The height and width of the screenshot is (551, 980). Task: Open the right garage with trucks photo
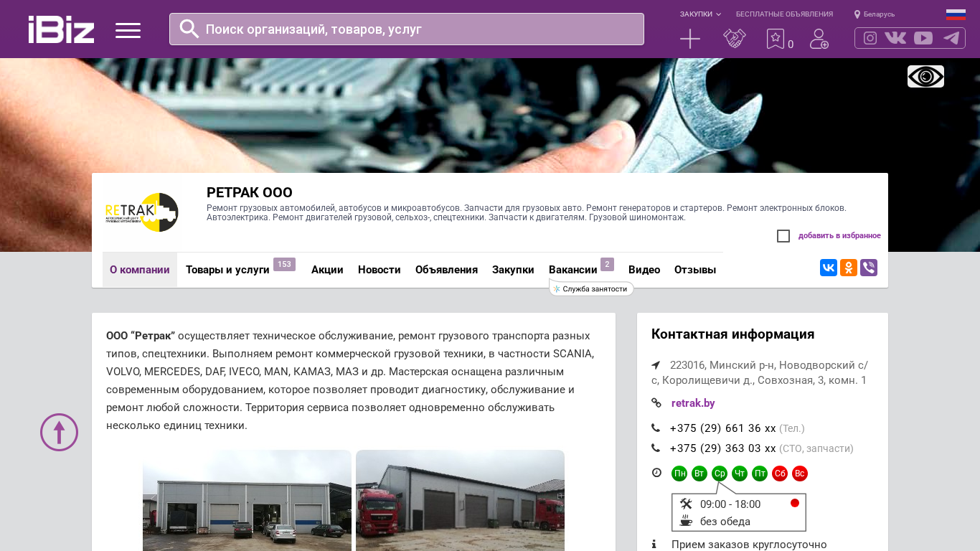coord(460,500)
